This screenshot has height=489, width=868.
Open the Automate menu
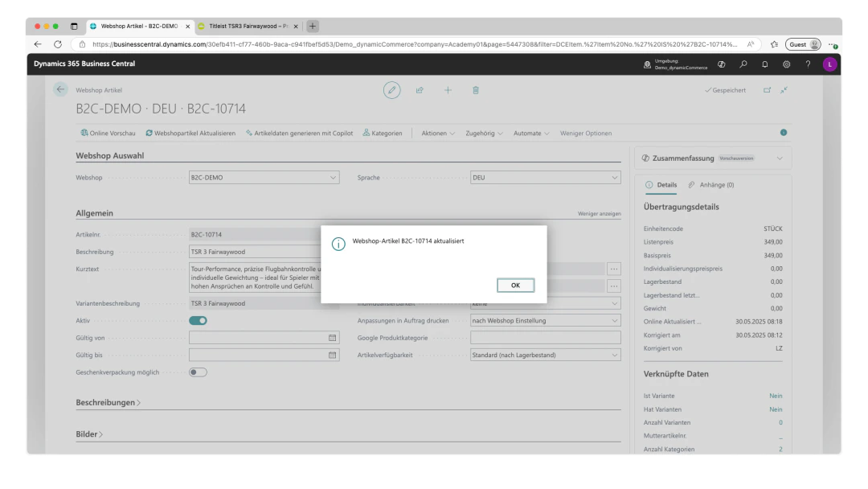tap(531, 134)
